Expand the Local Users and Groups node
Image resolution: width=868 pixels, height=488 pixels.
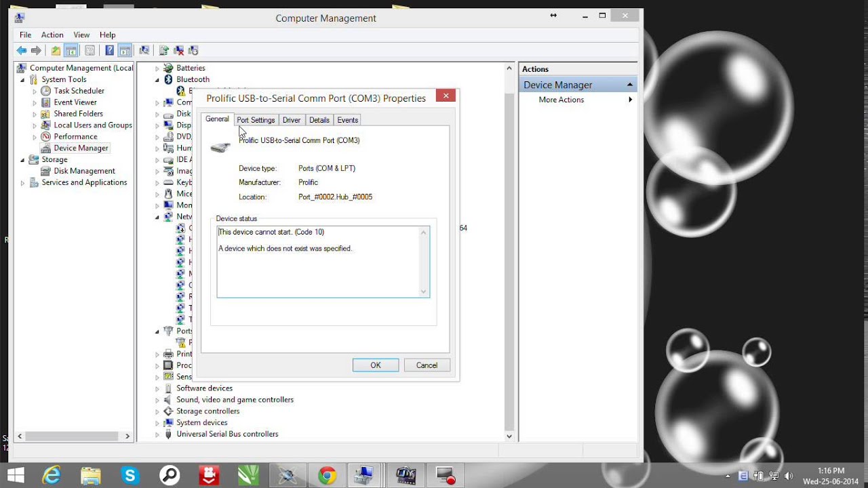click(x=35, y=125)
